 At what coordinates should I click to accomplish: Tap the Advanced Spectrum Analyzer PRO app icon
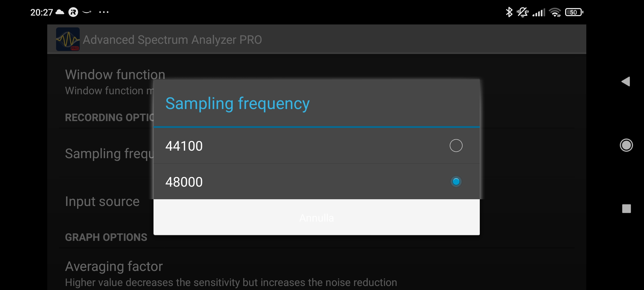click(68, 39)
